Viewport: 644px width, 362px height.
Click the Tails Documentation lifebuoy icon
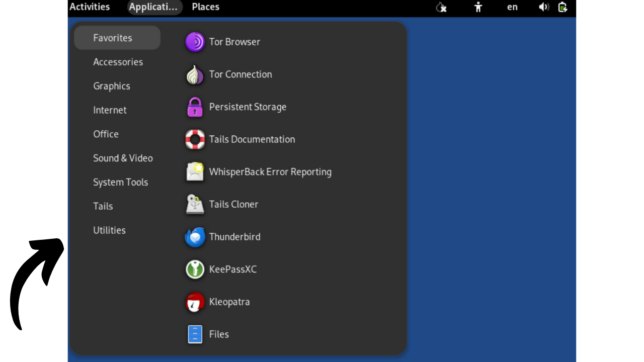[195, 140]
